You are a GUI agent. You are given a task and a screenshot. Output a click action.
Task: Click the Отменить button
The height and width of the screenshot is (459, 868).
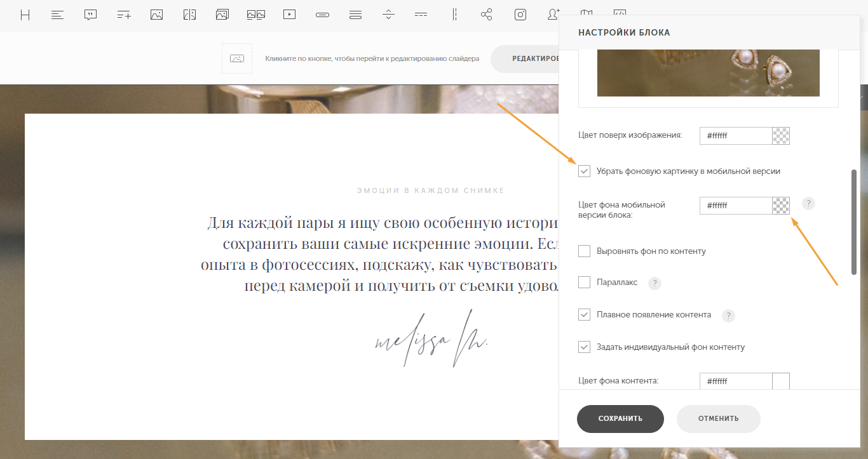718,419
